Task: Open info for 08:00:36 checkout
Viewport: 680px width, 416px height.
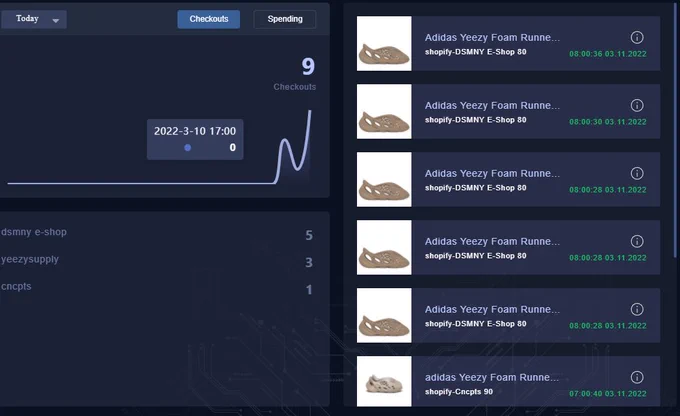Action: click(x=637, y=37)
